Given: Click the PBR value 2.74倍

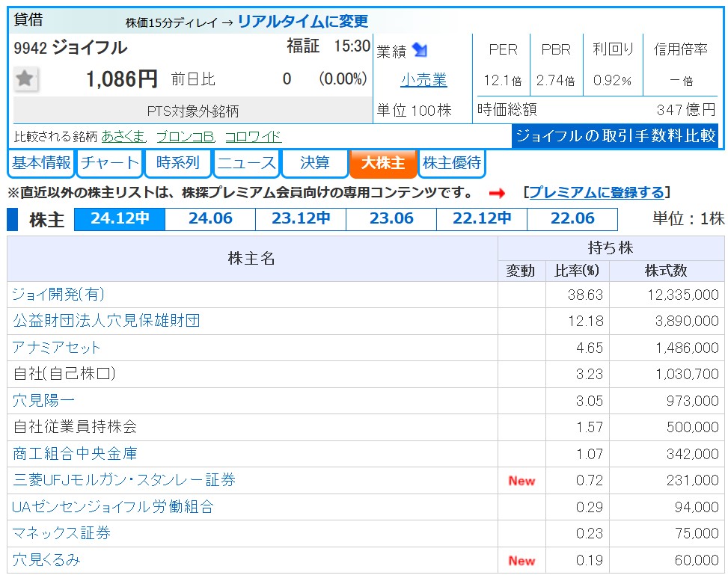Looking at the screenshot, I should [555, 81].
